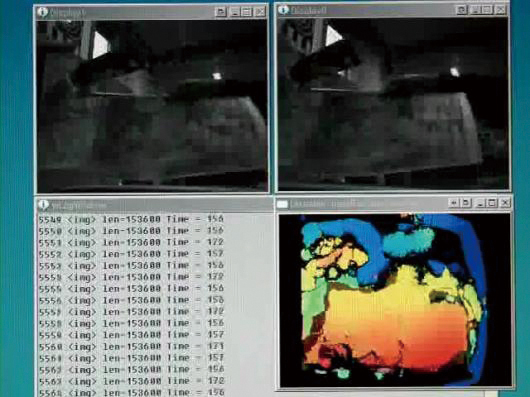Click inside the left grayscale camera image

coord(152,106)
